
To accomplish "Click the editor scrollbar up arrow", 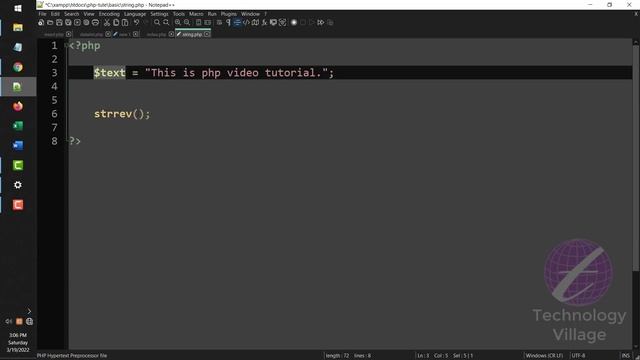I will [636, 42].
